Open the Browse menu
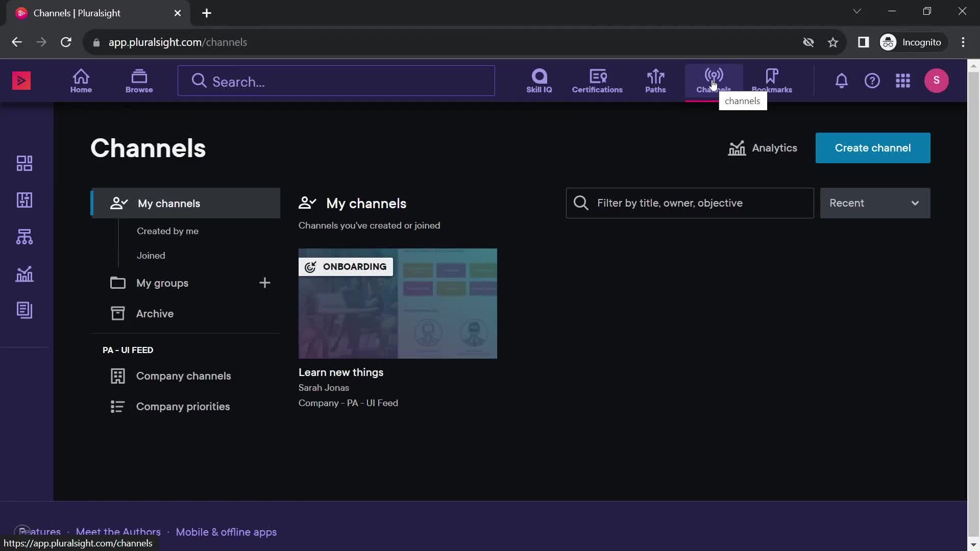 [x=139, y=81]
